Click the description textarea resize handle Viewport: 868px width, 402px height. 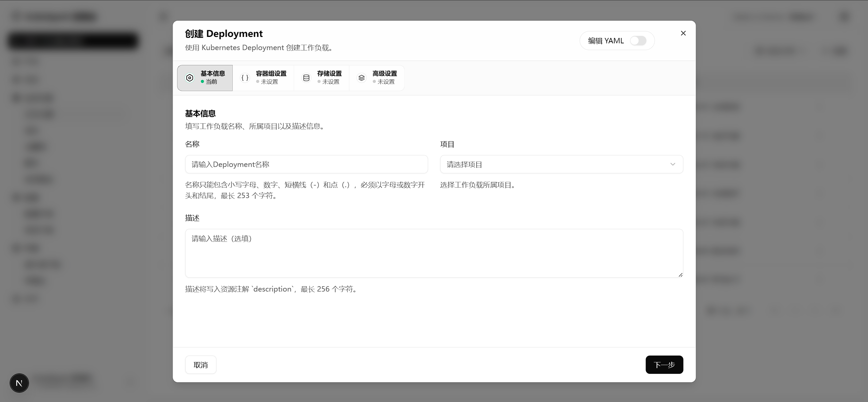point(680,275)
